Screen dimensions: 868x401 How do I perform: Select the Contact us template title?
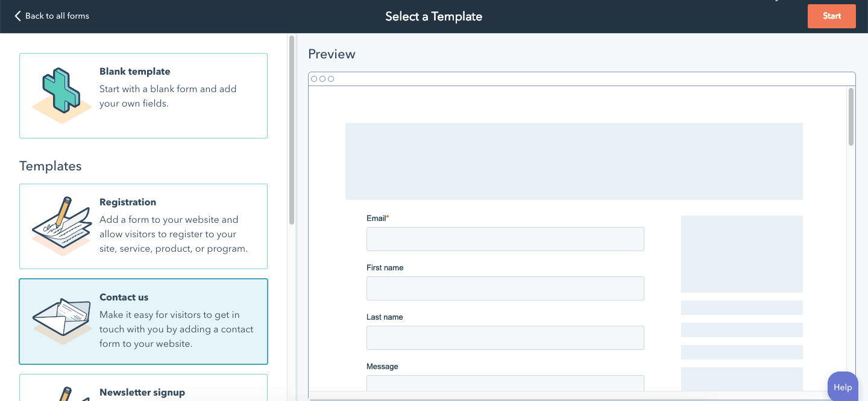tap(124, 297)
